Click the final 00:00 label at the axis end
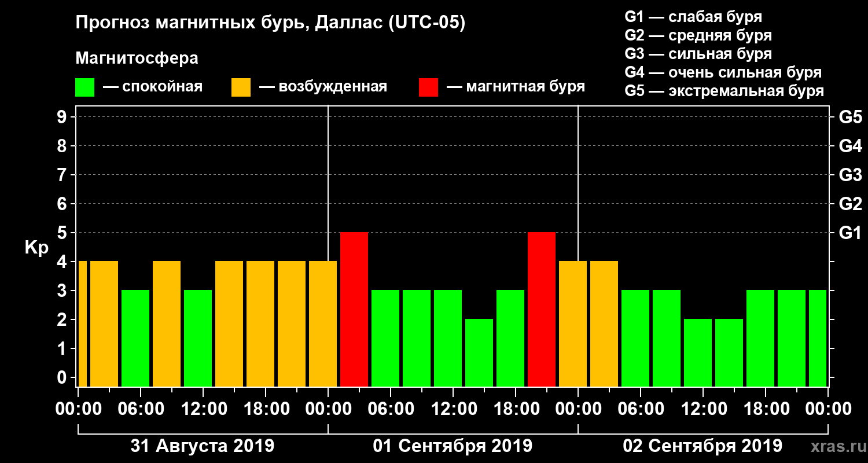868x463 pixels. [827, 409]
